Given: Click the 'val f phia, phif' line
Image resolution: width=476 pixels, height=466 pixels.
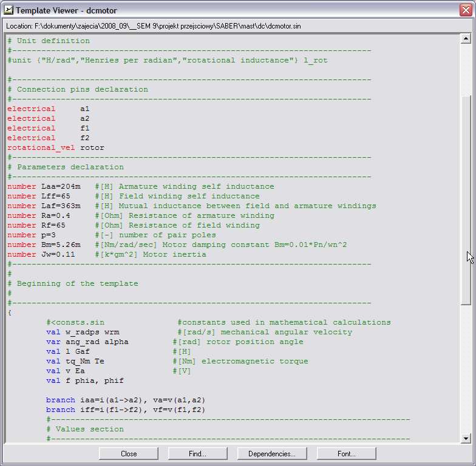Looking at the screenshot, I should coord(85,380).
